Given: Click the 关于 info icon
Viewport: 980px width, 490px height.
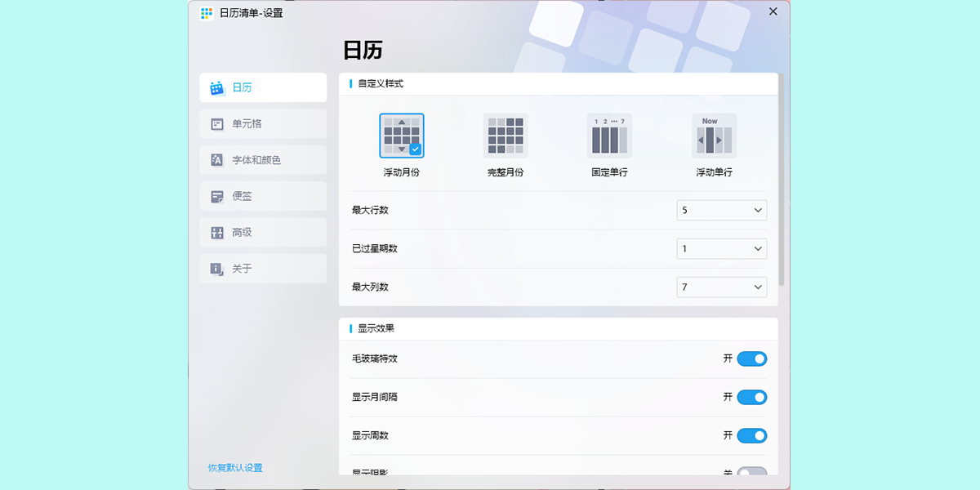Looking at the screenshot, I should pos(217,269).
